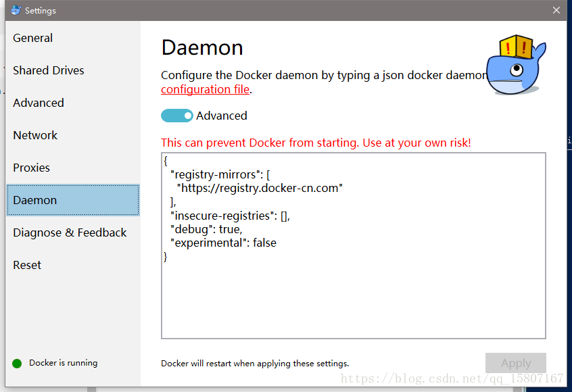Click the Daemon page heading
572x392 pixels.
(202, 48)
